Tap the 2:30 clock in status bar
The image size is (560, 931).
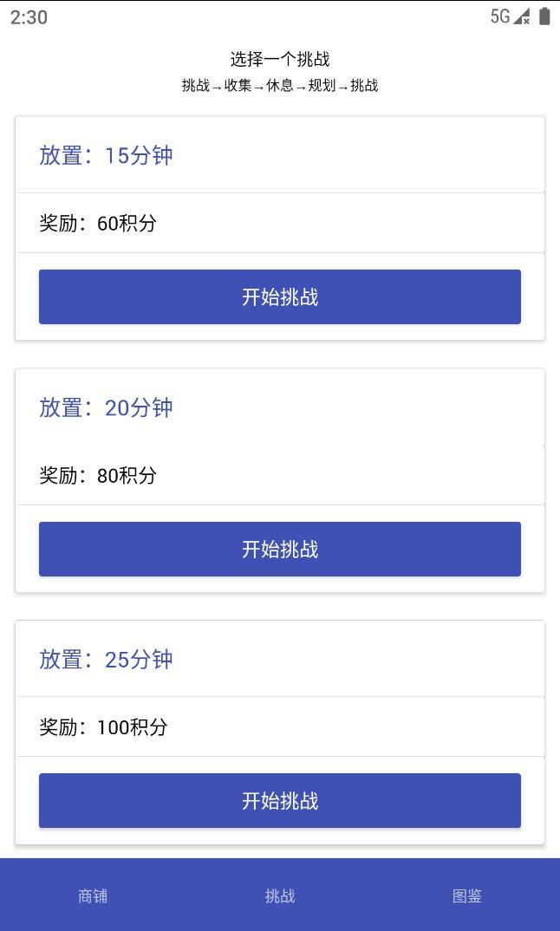click(x=29, y=17)
